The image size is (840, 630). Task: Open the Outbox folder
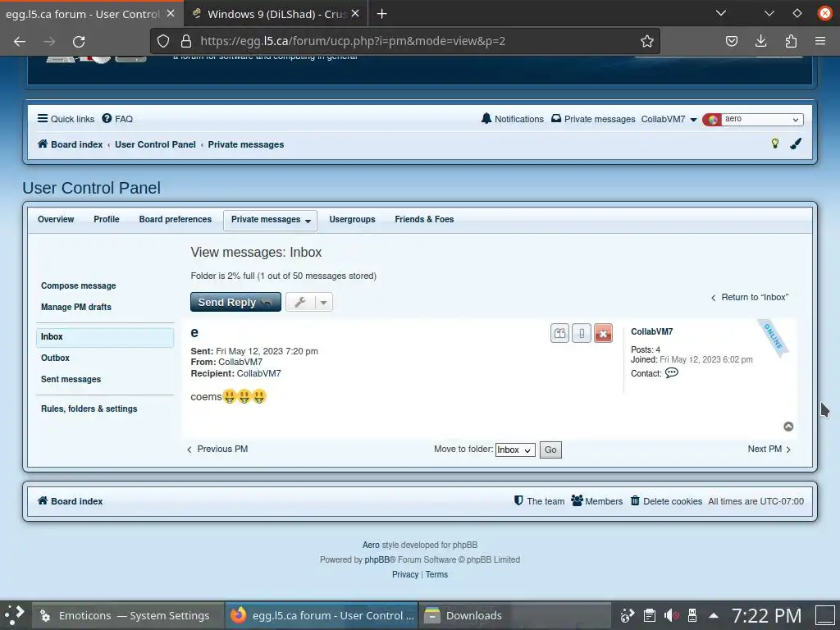(x=55, y=358)
